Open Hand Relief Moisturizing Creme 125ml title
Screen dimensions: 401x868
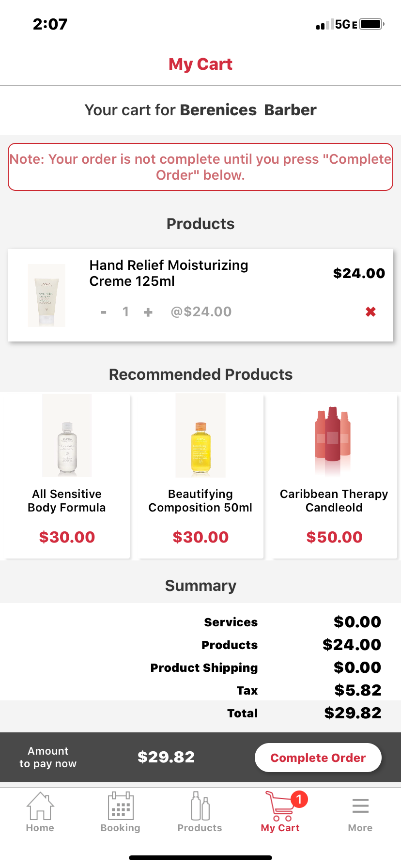click(x=169, y=273)
